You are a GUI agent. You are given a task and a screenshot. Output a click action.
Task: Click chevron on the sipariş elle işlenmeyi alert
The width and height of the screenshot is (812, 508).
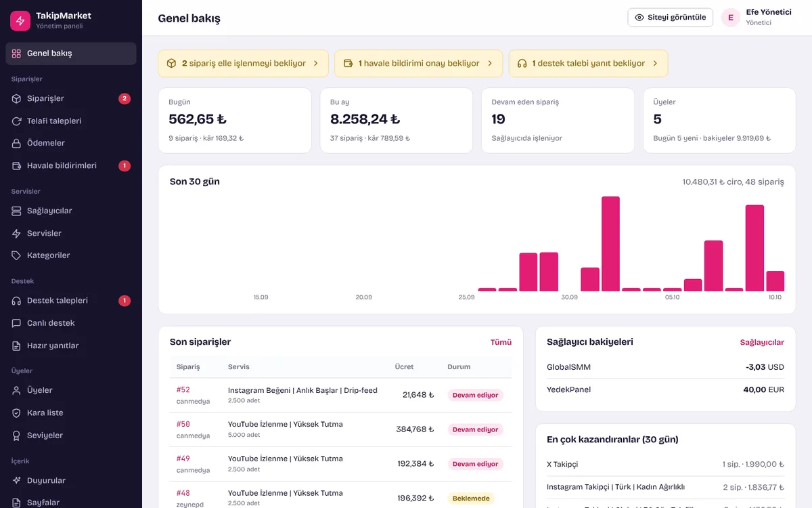(316, 64)
